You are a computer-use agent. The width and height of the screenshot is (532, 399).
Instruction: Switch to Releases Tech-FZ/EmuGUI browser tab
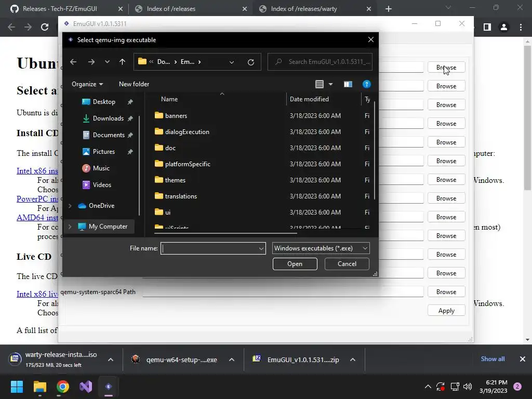point(60,9)
